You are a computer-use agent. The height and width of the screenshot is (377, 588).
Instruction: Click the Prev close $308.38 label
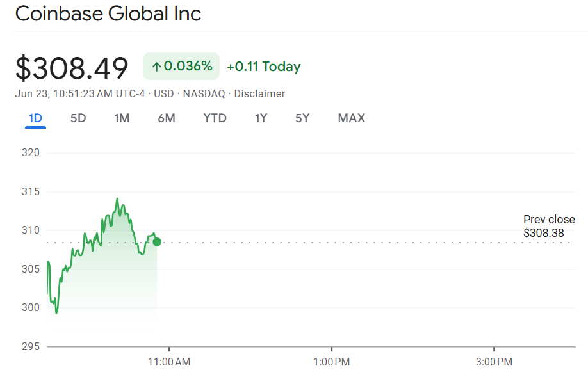(x=548, y=227)
